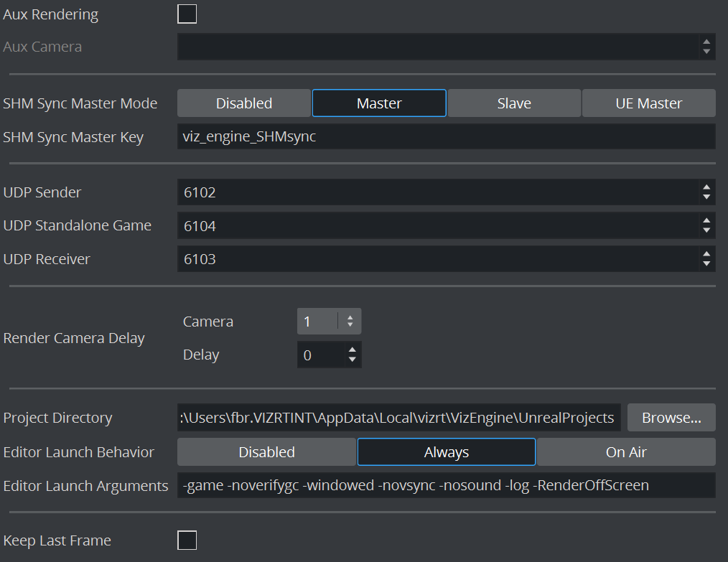Select Master for SHM Sync Mode
This screenshot has width=728, height=562.
(x=379, y=103)
